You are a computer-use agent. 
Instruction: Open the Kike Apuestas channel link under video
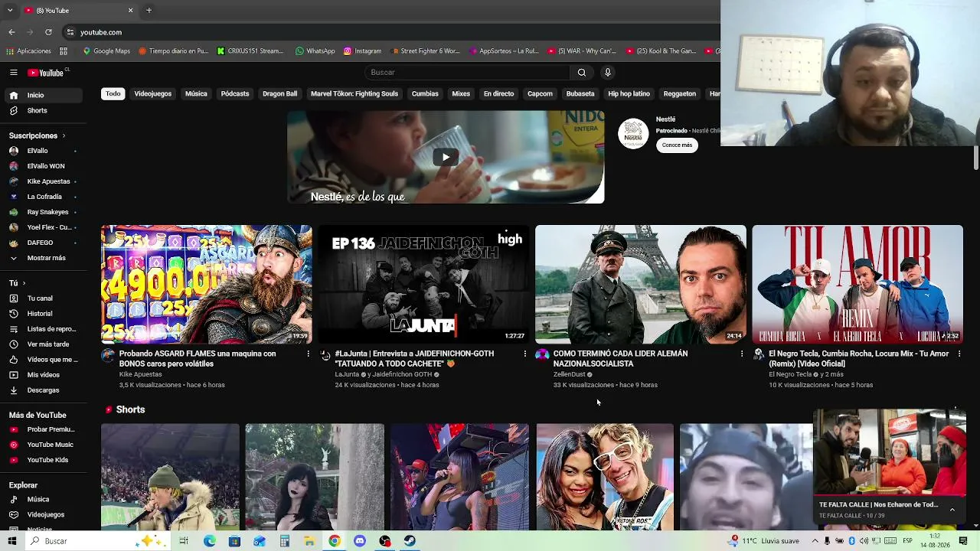point(141,375)
